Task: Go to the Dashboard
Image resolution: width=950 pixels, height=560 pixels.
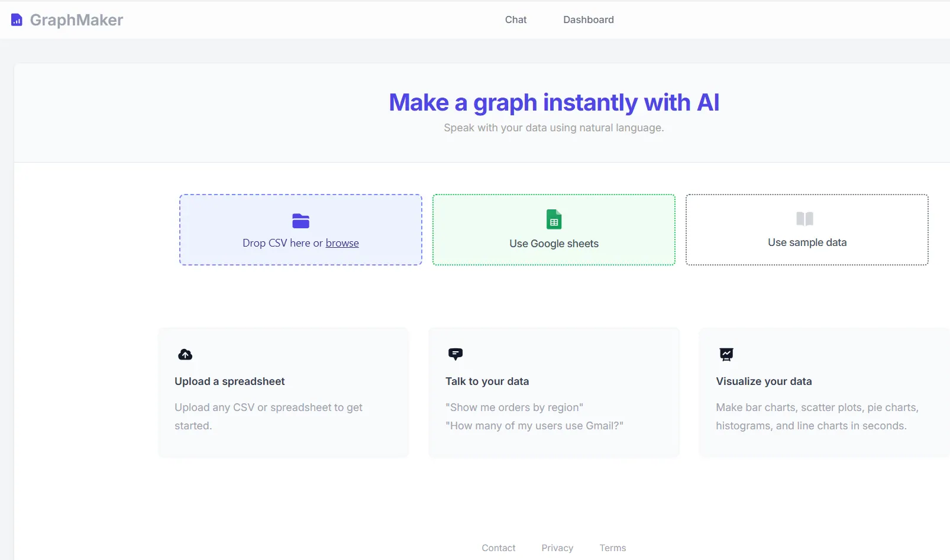Action: [589, 20]
